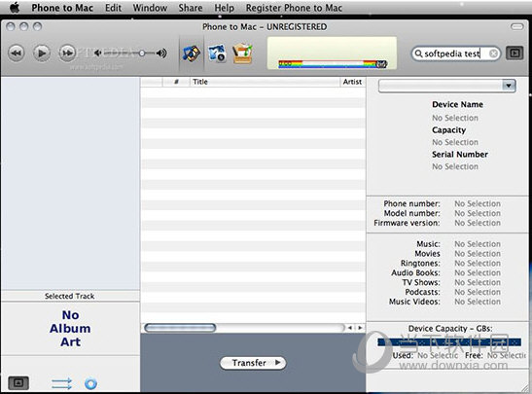This screenshot has height=394, width=532.
Task: Clear the softpedia test search text
Action: coord(494,54)
